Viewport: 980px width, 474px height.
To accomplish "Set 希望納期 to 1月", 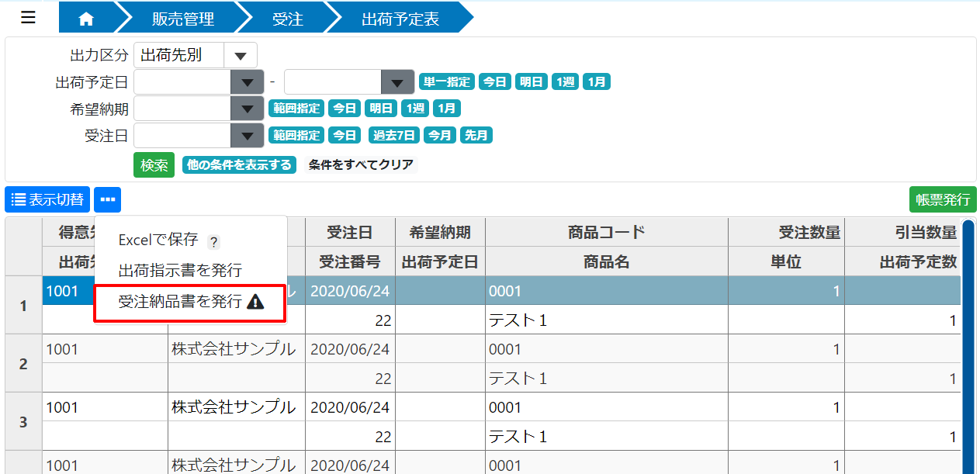I will (x=447, y=109).
